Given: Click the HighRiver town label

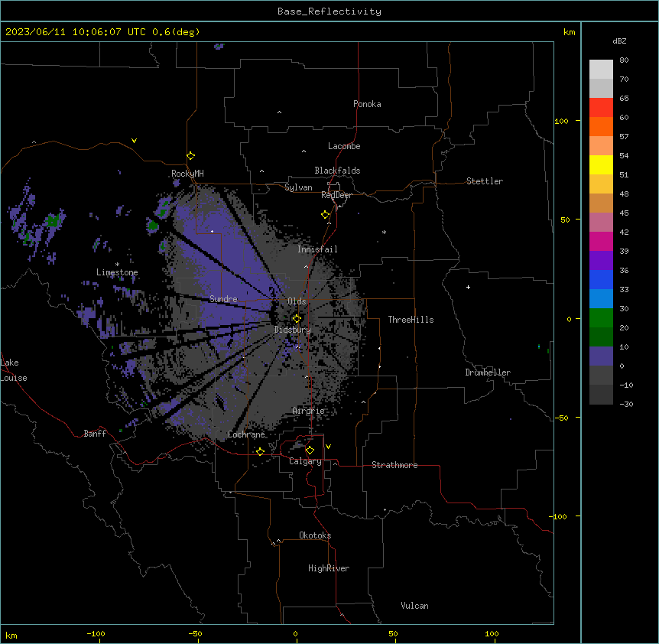Looking at the screenshot, I should [329, 568].
